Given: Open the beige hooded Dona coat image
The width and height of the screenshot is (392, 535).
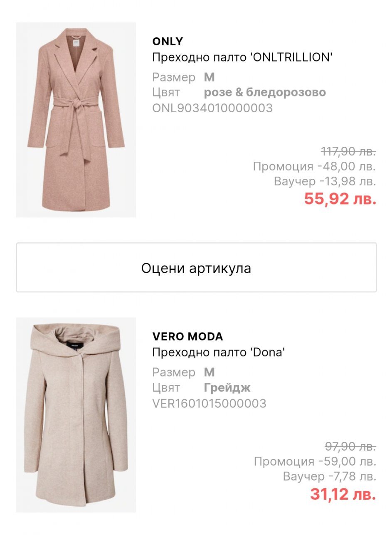Looking at the screenshot, I should tap(76, 414).
